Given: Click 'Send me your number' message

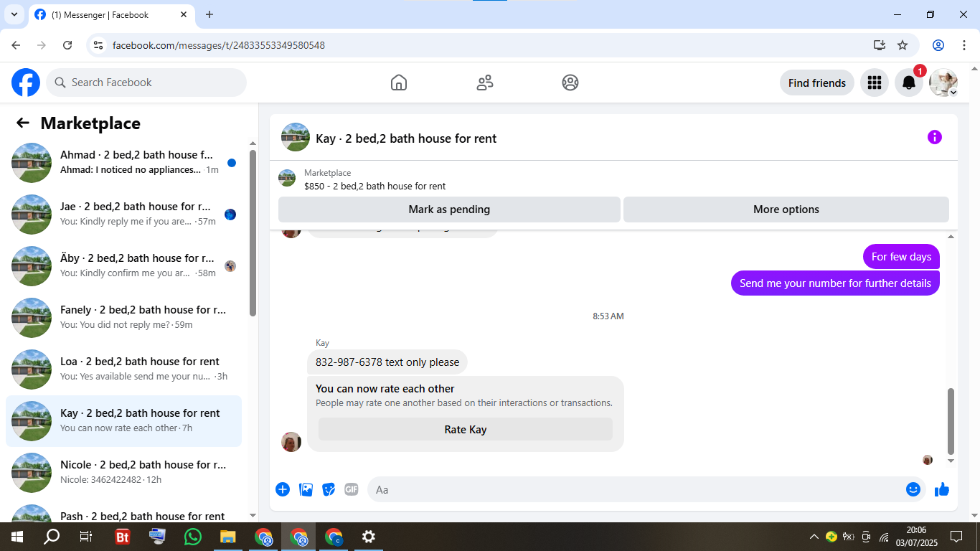Looking at the screenshot, I should (x=835, y=283).
